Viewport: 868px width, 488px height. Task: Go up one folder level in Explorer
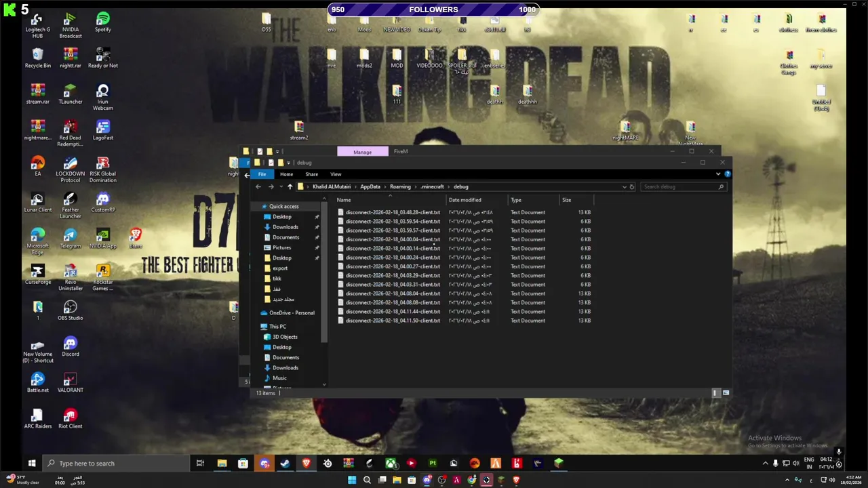tap(290, 187)
